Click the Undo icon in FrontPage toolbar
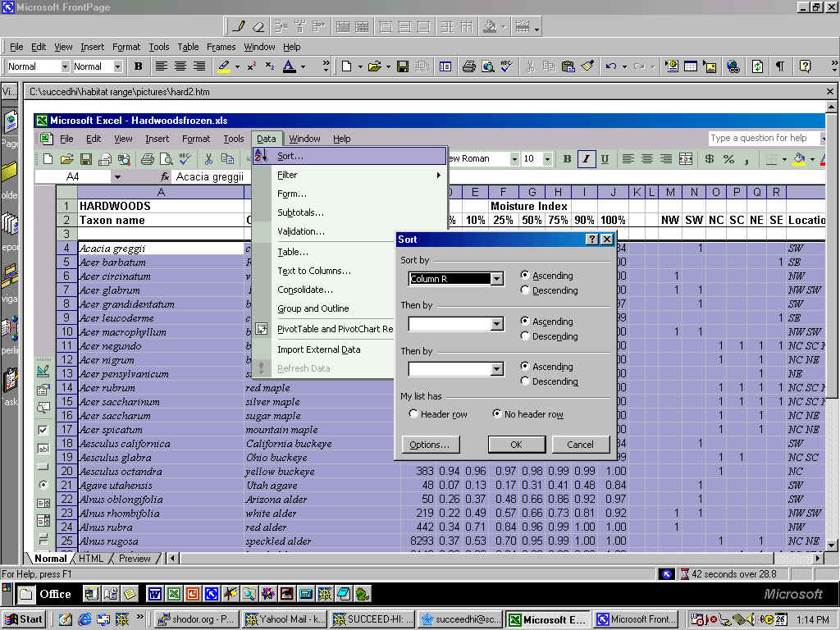Viewport: 840px width, 630px height. click(x=610, y=66)
